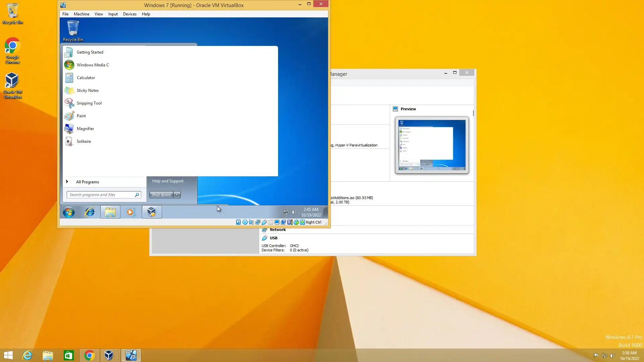The width and height of the screenshot is (644, 362).
Task: Click the audio status icon in VirtualBox bar
Action: point(251,222)
